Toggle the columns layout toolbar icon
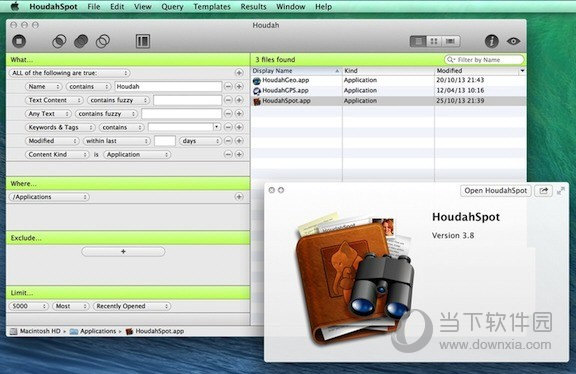The height and width of the screenshot is (374, 576). [x=143, y=41]
